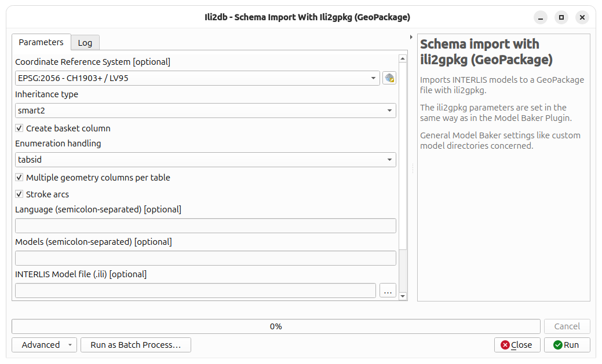The image size is (602, 364).
Task: Minimize the Ili2db dialog window
Action: click(541, 17)
